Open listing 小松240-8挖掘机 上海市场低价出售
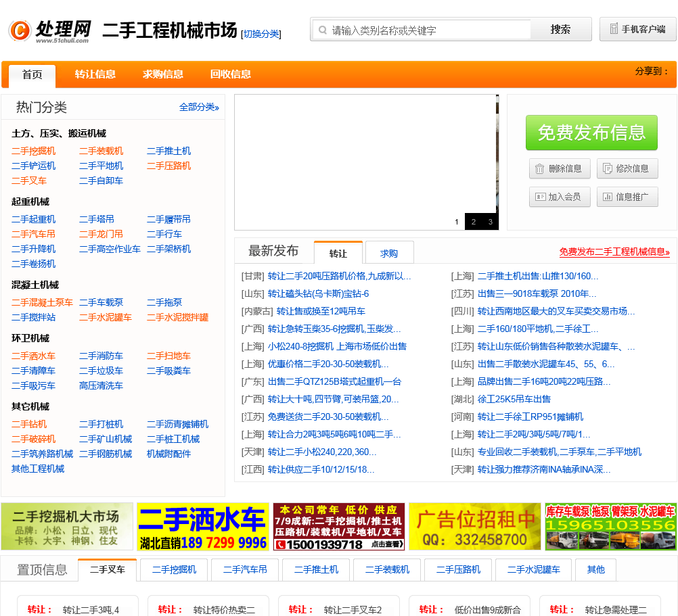Screen dimensions: 678x616 [337, 346]
